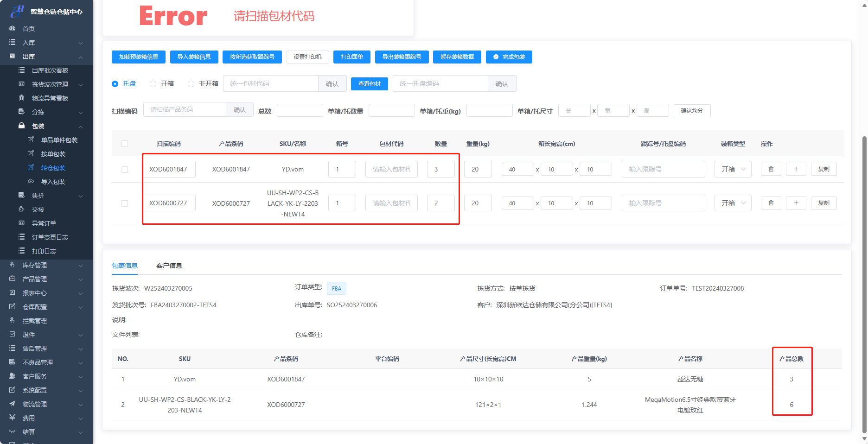Click the 导入包装 icon in the sidebar
This screenshot has height=444, width=868.
click(31, 182)
